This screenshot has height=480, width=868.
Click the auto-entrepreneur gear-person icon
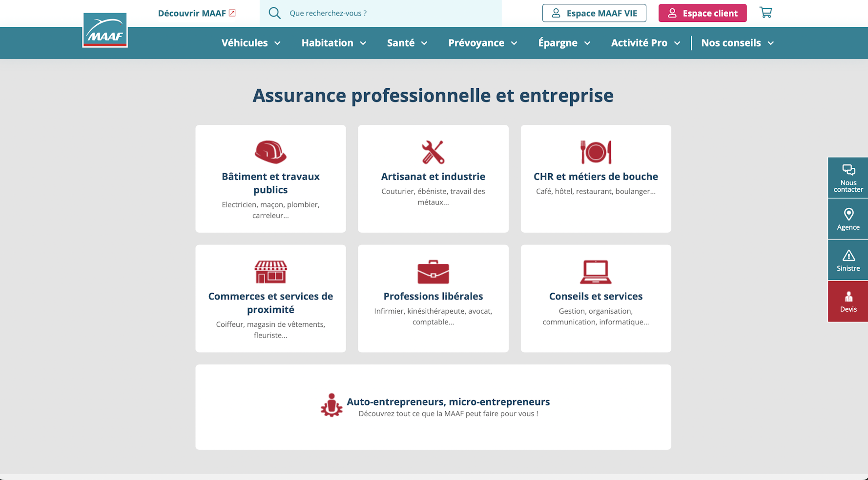click(x=332, y=406)
